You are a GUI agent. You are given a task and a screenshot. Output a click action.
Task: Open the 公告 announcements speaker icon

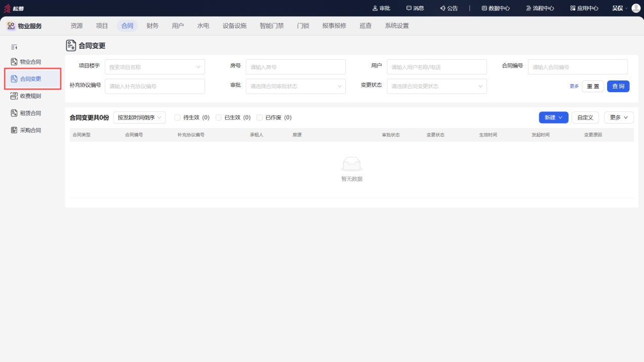point(442,8)
